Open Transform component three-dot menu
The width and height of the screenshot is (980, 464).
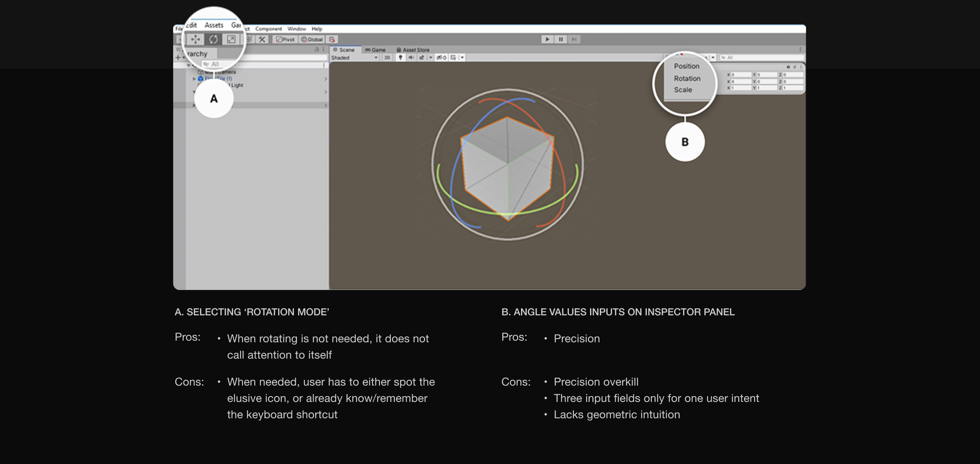(x=800, y=67)
